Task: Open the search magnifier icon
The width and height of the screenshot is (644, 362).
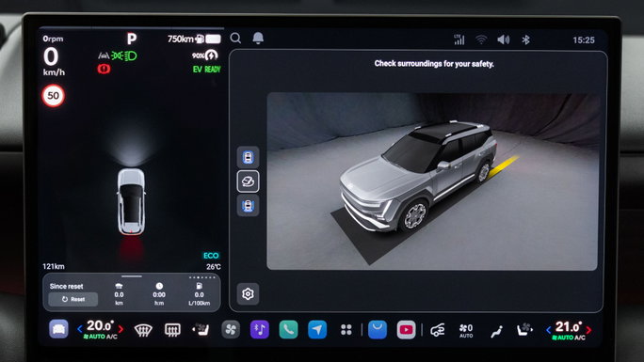Action: 235,39
